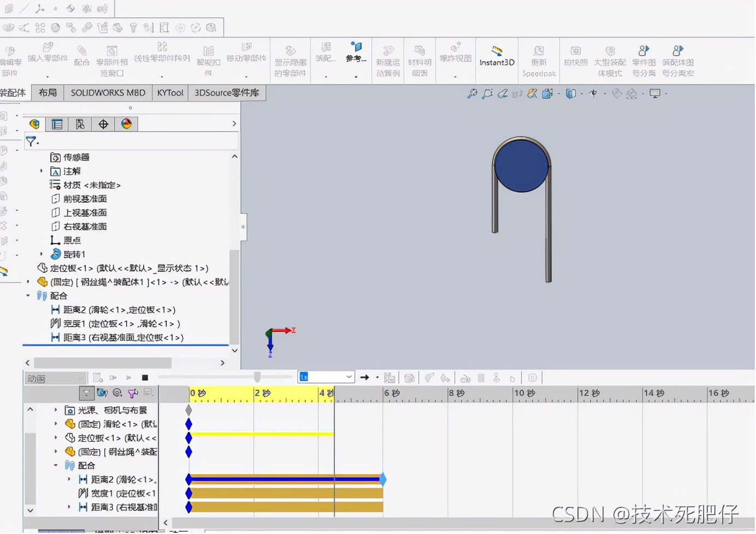This screenshot has width=756, height=534.
Task: Click the animation timeline playback slider
Action: pos(257,377)
